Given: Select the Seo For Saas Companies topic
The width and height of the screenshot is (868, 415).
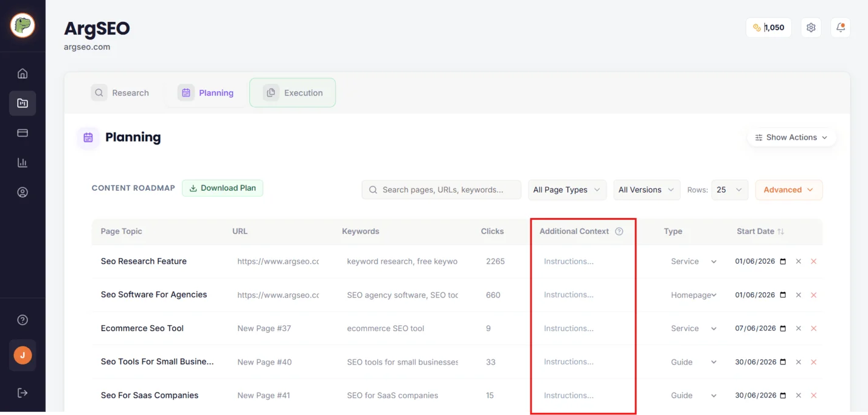Looking at the screenshot, I should pyautogui.click(x=150, y=395).
